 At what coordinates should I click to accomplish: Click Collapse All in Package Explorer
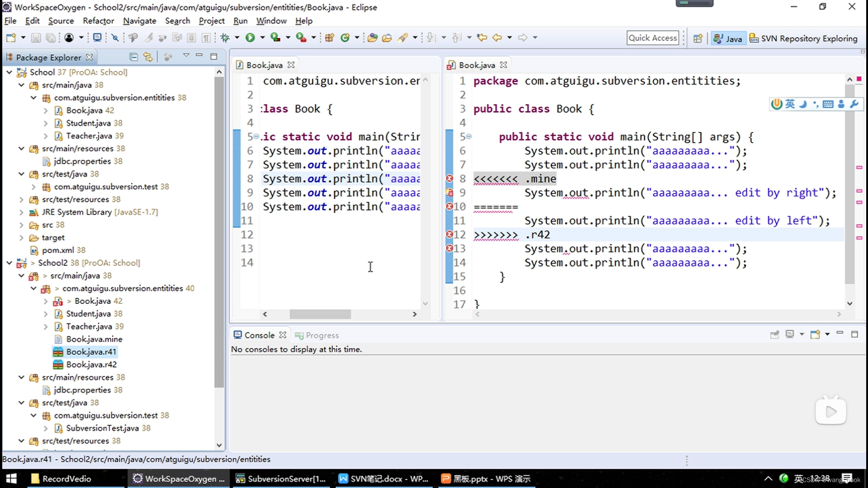click(x=133, y=57)
